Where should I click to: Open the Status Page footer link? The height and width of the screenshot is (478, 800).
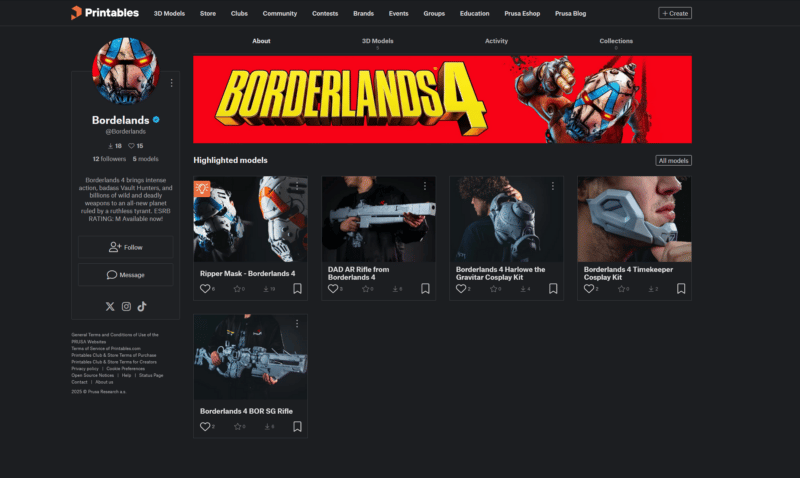(151, 375)
